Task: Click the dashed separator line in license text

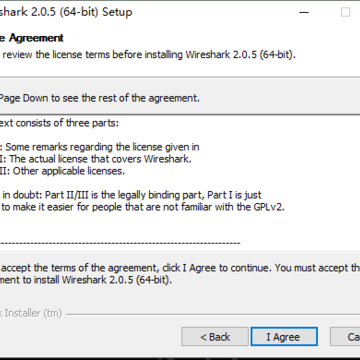Action: point(120,243)
